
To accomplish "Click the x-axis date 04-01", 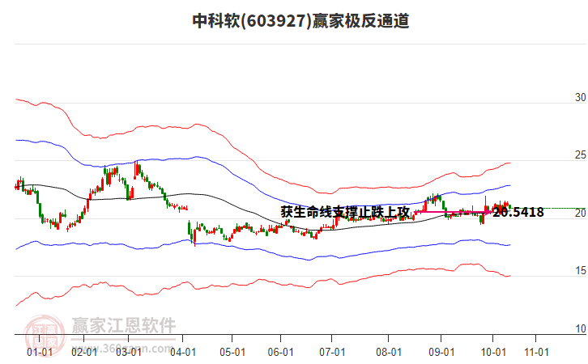I will click(183, 353).
